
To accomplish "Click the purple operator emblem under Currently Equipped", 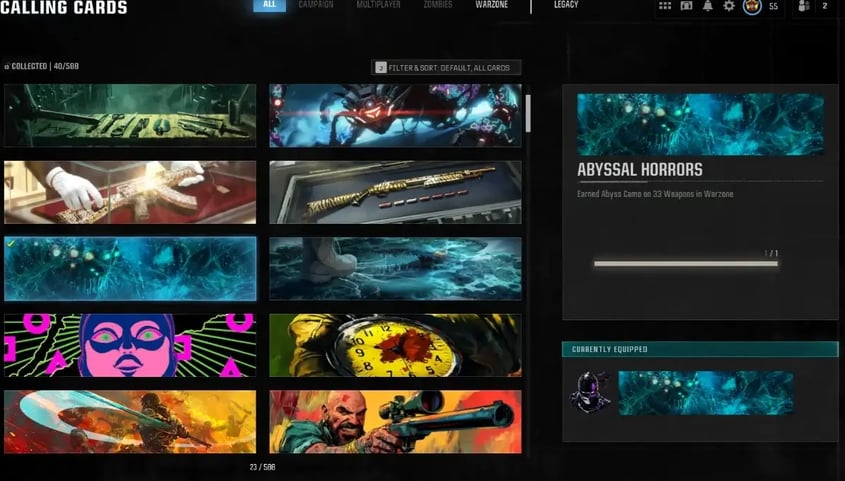I will coord(588,392).
